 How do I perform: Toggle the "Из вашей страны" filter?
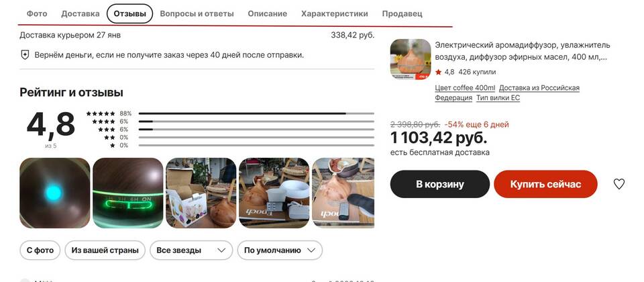tap(105, 250)
